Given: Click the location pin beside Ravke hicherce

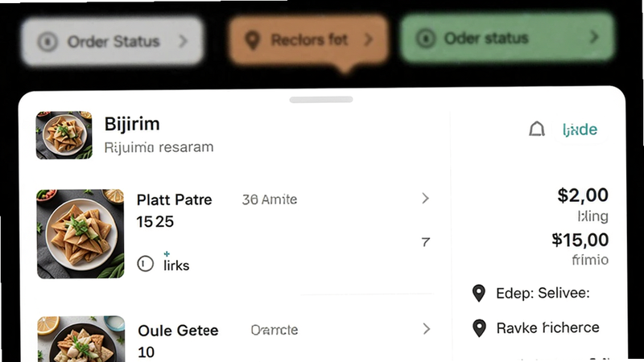Looking at the screenshot, I should coord(479,328).
